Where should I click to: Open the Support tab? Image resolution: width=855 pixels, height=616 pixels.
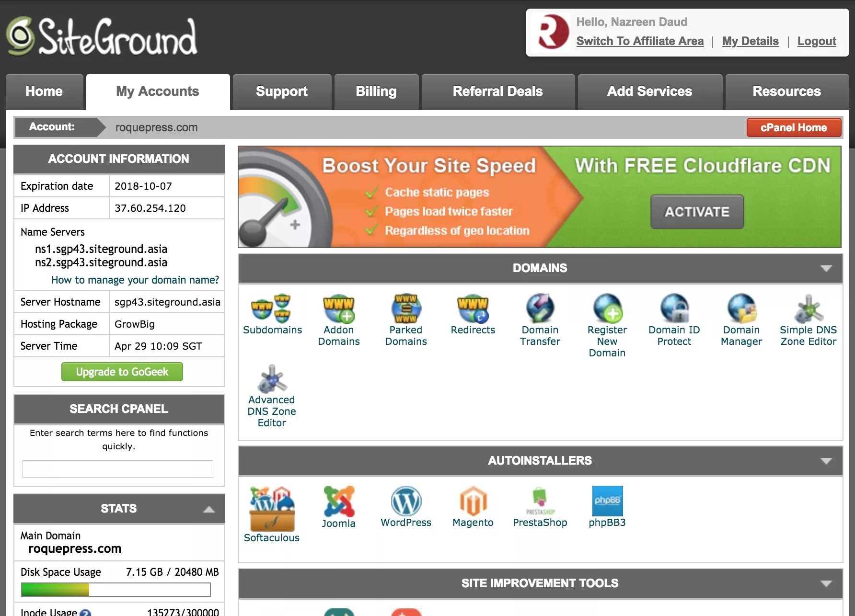pos(282,91)
